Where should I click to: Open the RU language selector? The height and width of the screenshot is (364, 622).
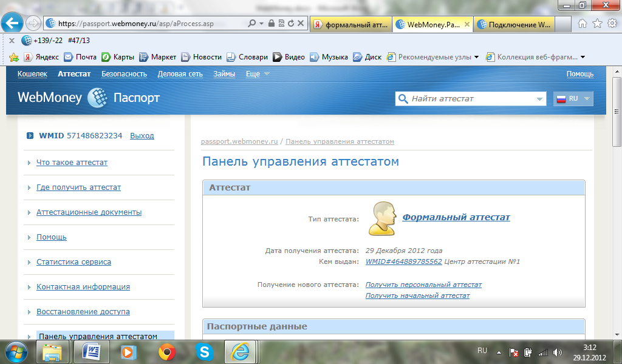(573, 99)
